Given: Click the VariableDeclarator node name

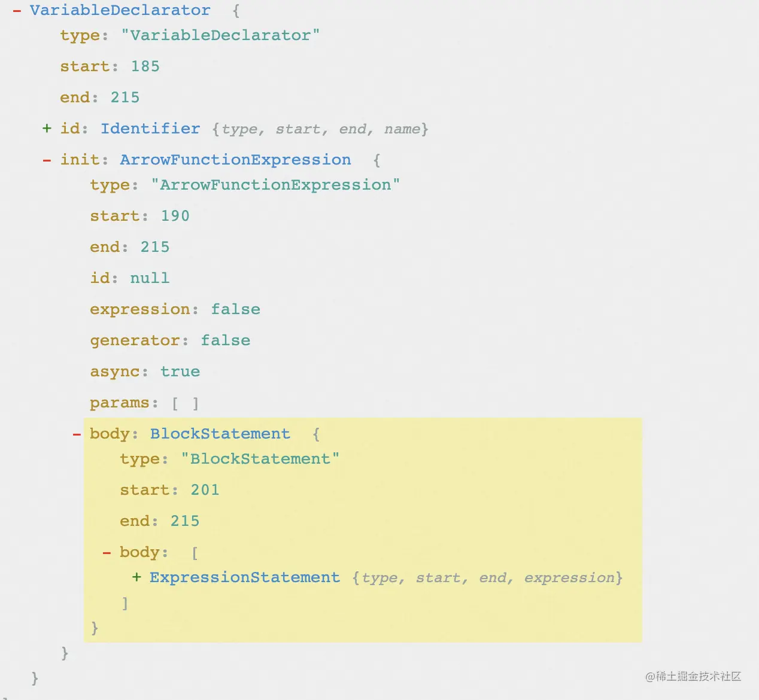Looking at the screenshot, I should click(120, 11).
